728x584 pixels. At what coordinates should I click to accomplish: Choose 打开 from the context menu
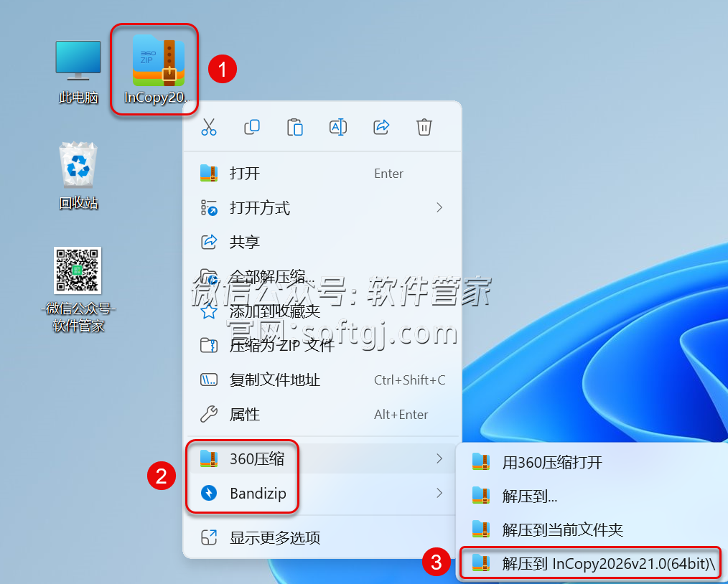click(322, 174)
